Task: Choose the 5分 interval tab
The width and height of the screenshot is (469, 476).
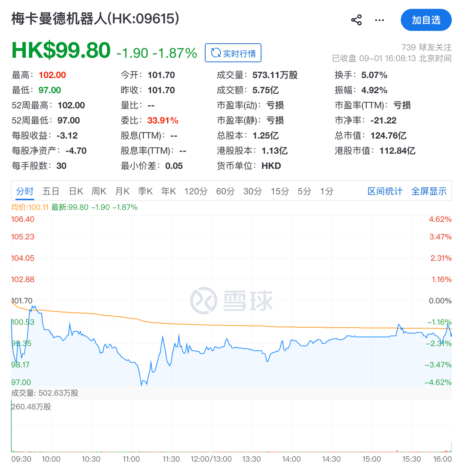Action: (x=304, y=191)
